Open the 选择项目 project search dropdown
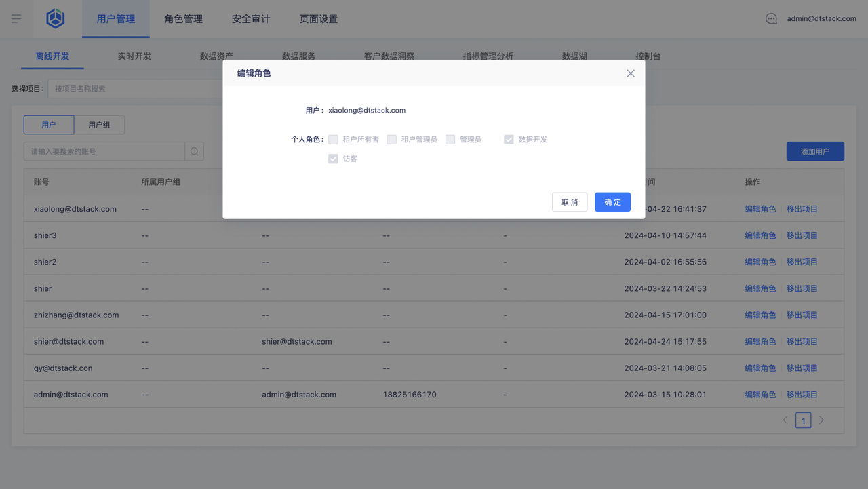 point(136,89)
